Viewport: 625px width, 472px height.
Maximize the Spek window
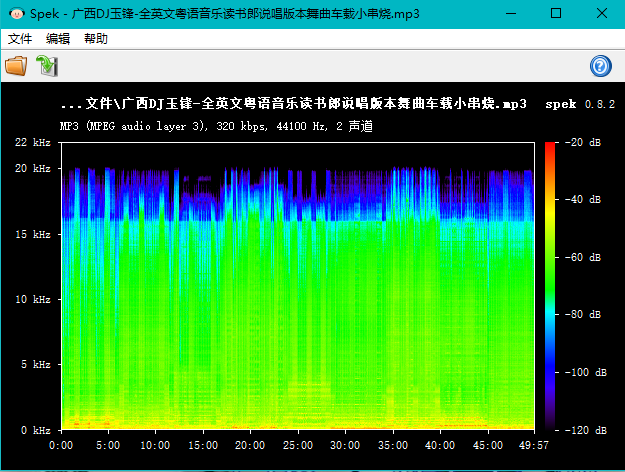pyautogui.click(x=556, y=14)
